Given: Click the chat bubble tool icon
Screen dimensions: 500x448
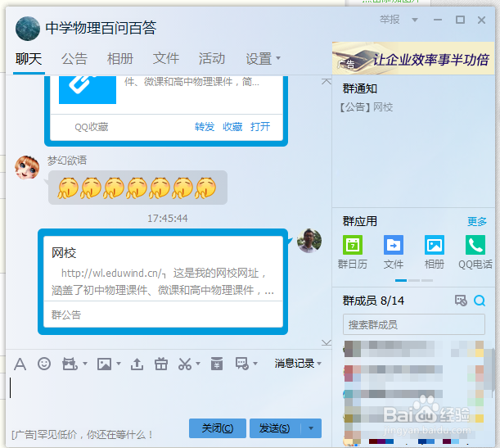Looking at the screenshot, I should [x=242, y=364].
